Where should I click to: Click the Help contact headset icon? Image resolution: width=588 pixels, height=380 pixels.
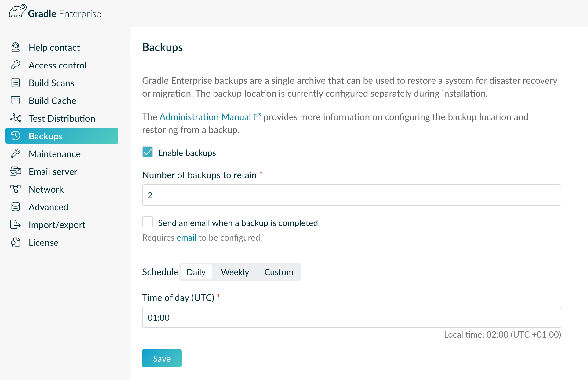click(x=16, y=47)
